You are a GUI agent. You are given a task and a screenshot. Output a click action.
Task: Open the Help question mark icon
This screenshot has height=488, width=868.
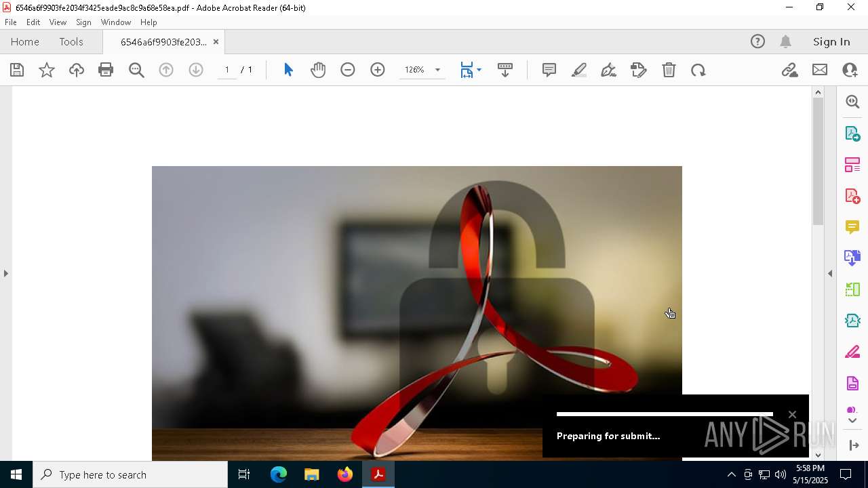[x=757, y=41]
